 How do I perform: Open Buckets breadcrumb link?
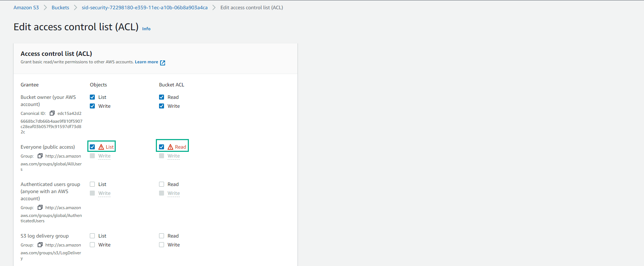click(60, 7)
